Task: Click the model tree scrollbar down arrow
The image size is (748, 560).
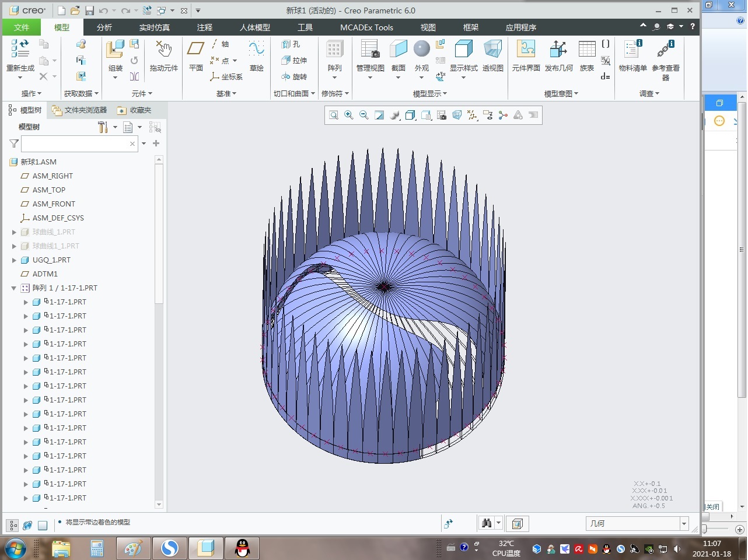Action: coord(159,505)
